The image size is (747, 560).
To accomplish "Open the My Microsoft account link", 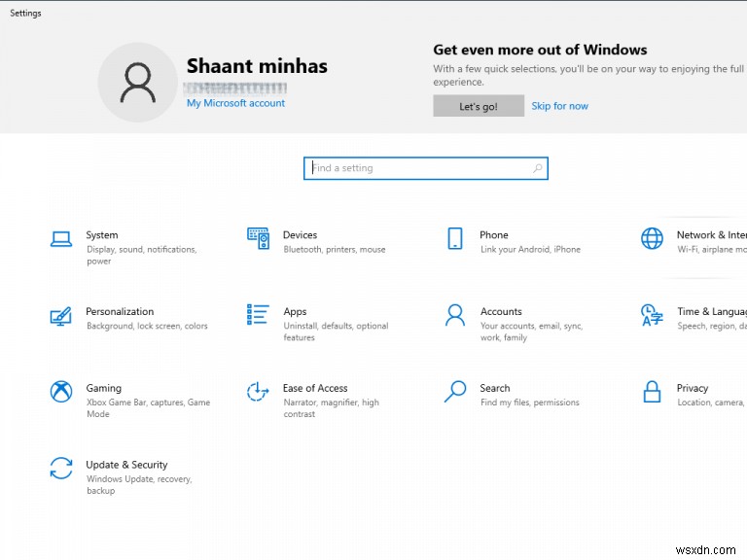I will click(x=235, y=103).
